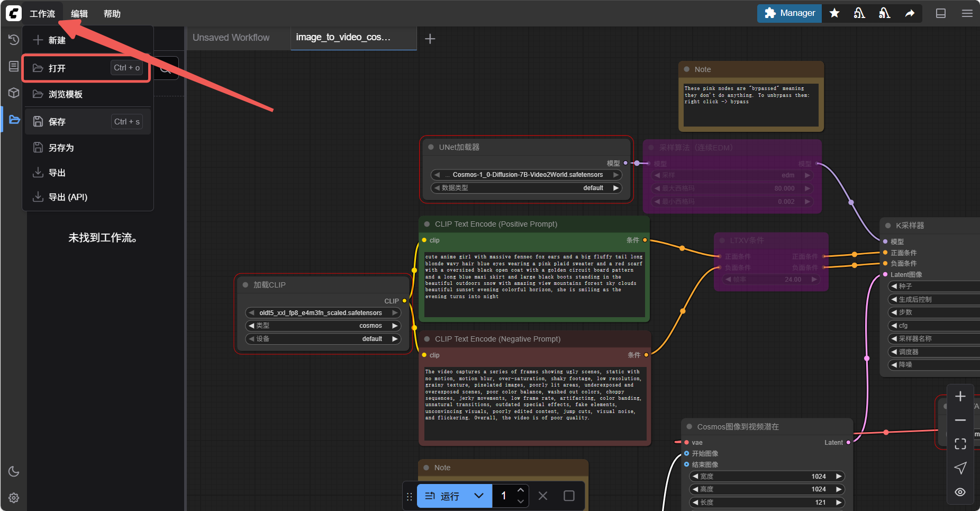This screenshot has height=511, width=980.
Task: Click the positive prompt text area
Action: click(x=533, y=283)
